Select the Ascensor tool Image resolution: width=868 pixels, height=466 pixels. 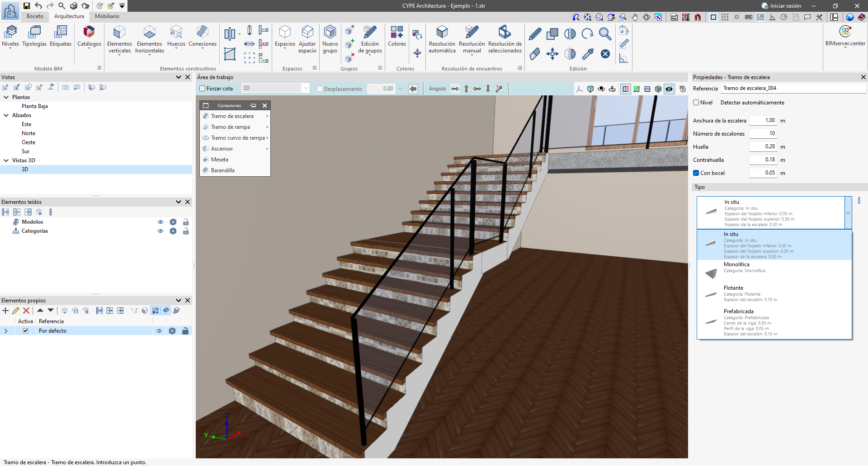[222, 149]
